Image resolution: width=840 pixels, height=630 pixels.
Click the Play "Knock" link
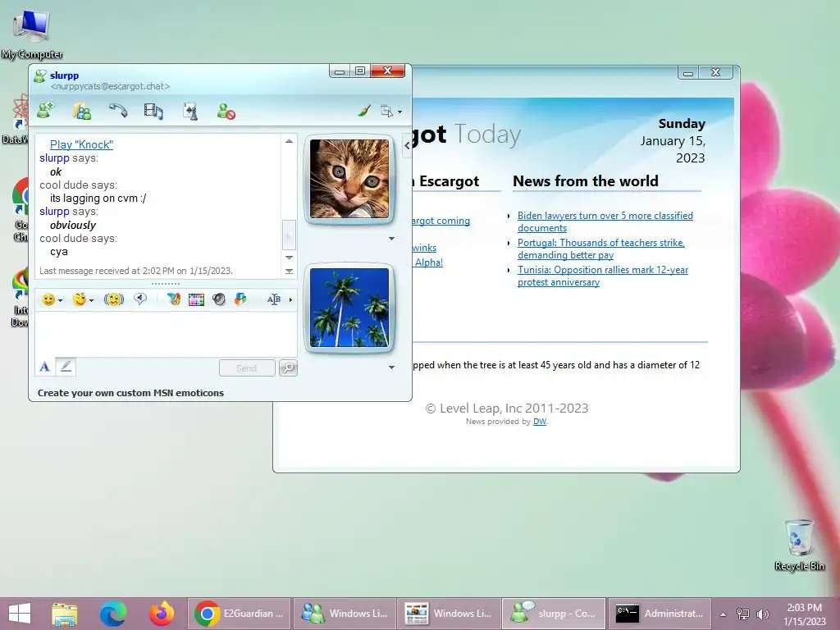(81, 144)
